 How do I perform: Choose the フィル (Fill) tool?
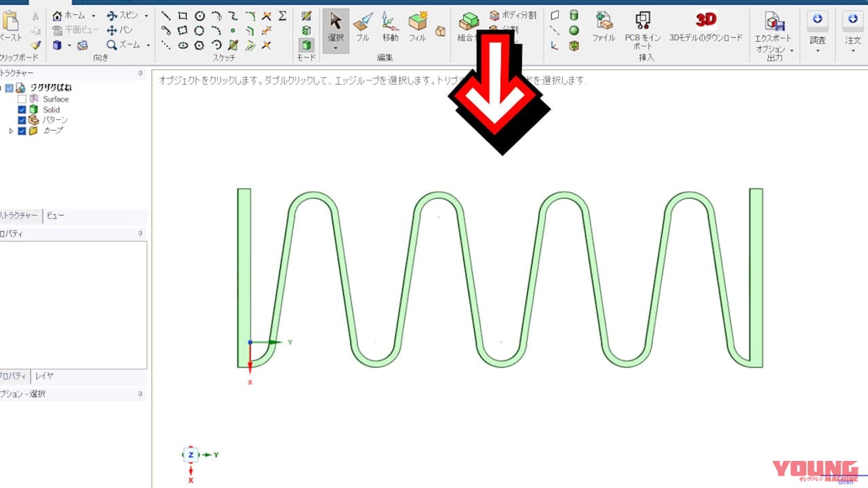tap(417, 27)
